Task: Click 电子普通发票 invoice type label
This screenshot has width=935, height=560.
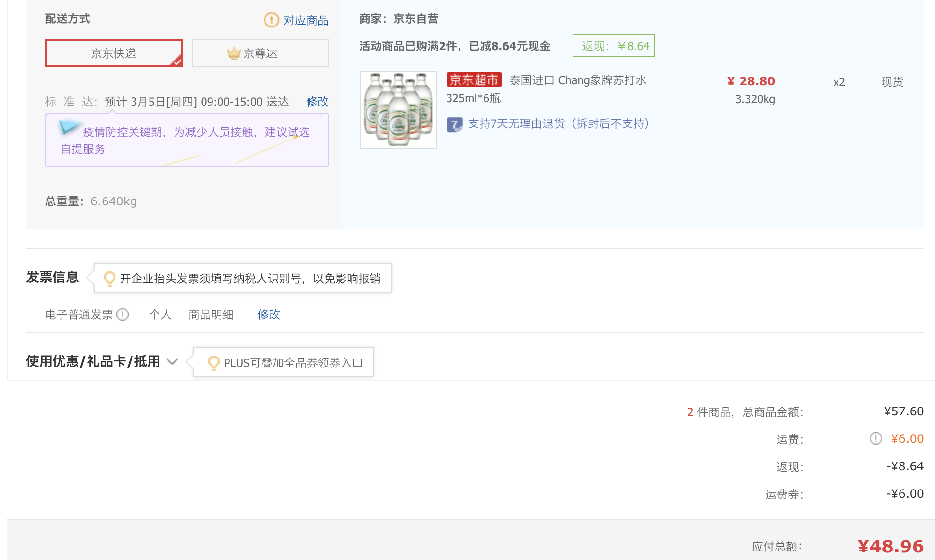Action: tap(79, 315)
